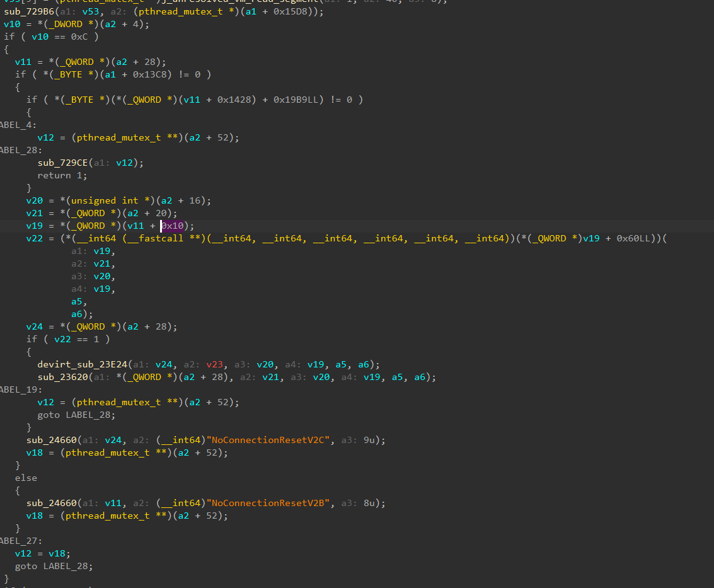Viewport: 714px width, 588px height.
Task: Open the sub_729CE function call
Action: click(x=62, y=163)
